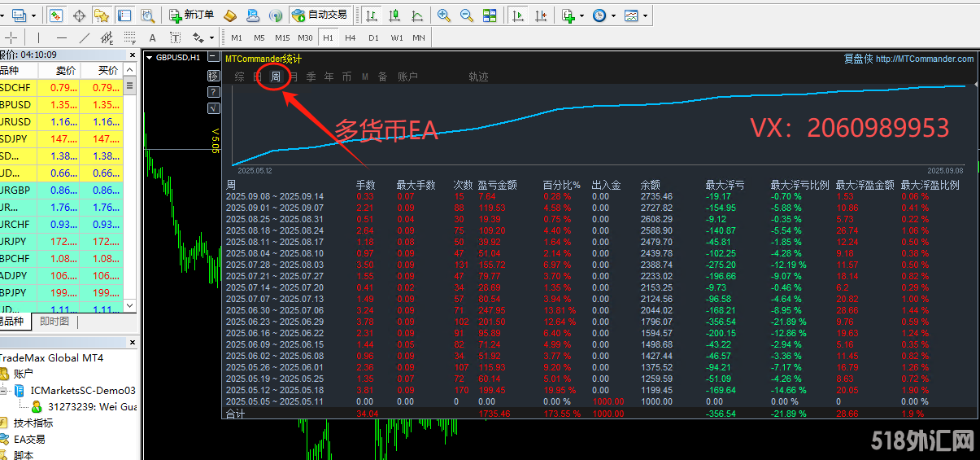Open the 账户 tab in MTCommander

tap(407, 77)
